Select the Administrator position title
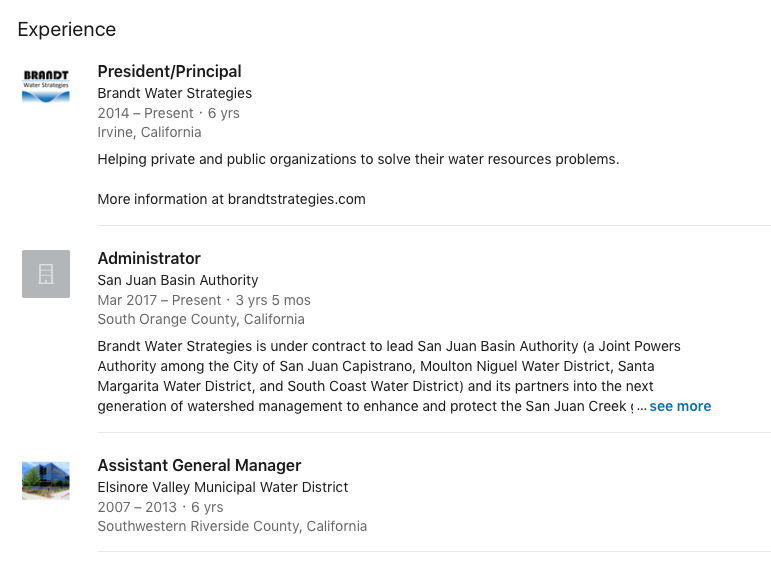This screenshot has width=771, height=572. pyautogui.click(x=149, y=258)
